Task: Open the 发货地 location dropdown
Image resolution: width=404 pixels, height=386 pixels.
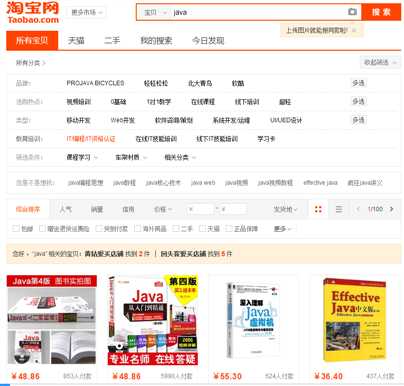Action: pos(285,209)
